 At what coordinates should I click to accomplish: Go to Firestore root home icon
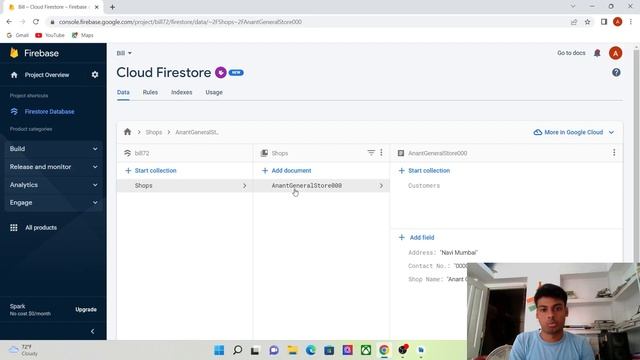tap(127, 132)
